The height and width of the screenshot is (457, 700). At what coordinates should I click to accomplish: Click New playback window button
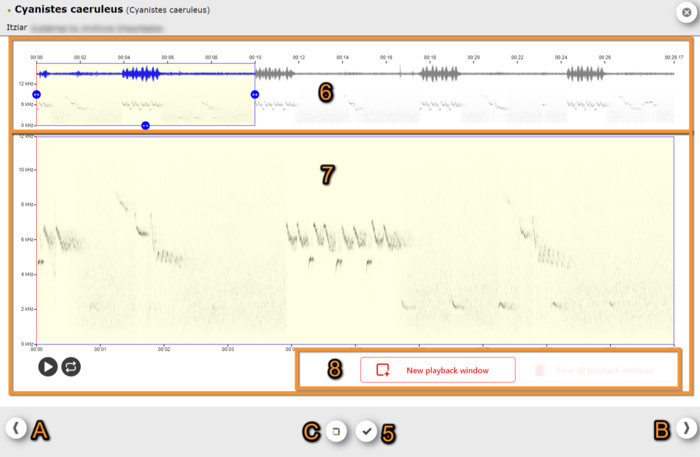pyautogui.click(x=438, y=370)
